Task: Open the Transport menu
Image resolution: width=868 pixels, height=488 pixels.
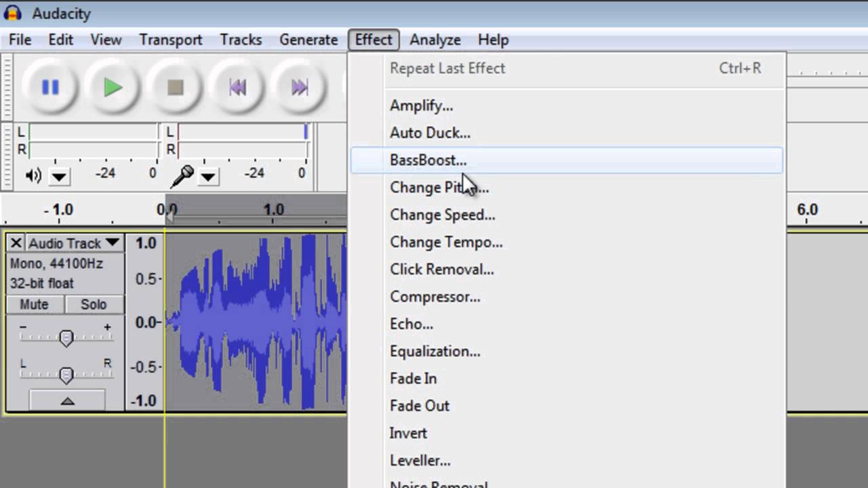Action: coord(170,40)
